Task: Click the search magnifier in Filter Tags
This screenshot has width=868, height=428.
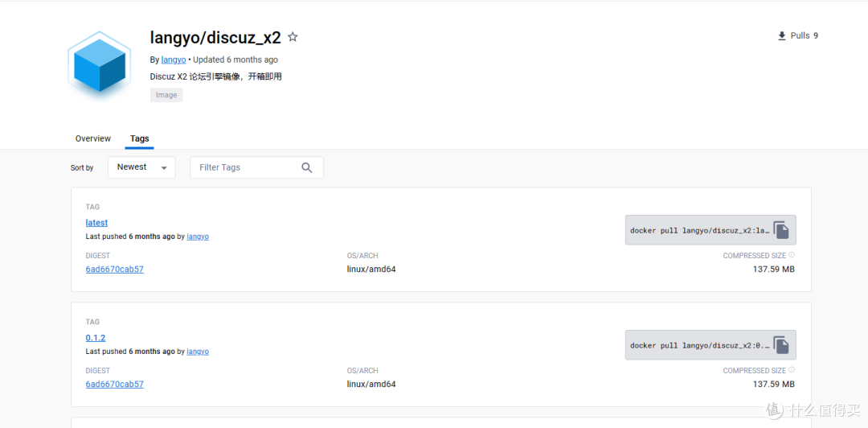Action: (x=307, y=167)
